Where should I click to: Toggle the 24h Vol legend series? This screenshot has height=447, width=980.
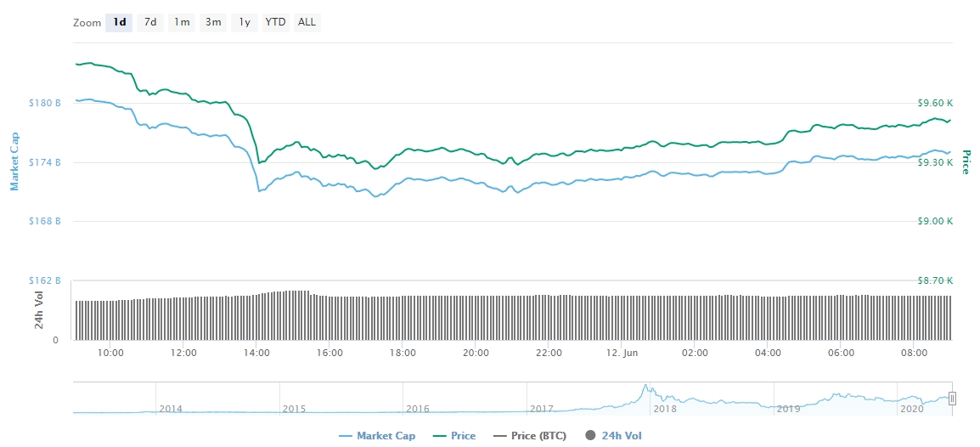613,436
